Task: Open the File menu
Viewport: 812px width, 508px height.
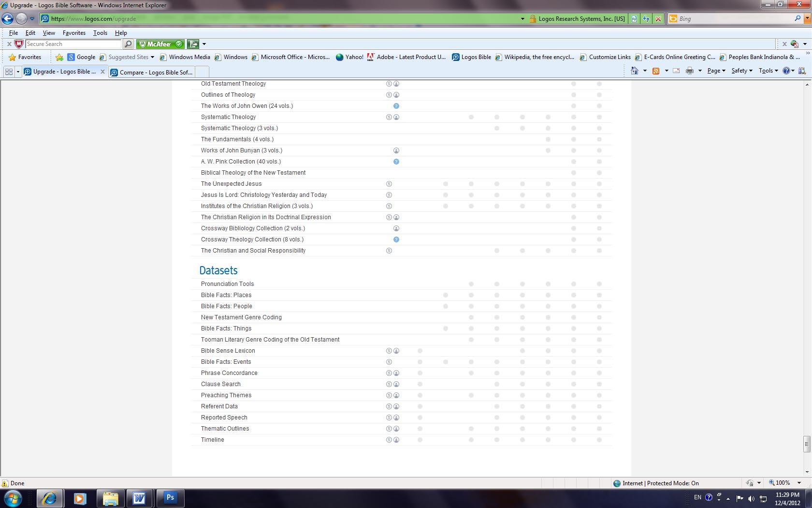Action: pyautogui.click(x=14, y=33)
